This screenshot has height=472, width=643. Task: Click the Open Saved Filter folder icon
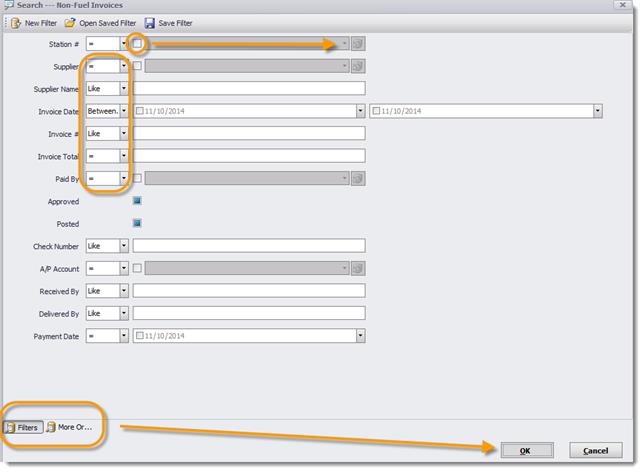tap(70, 22)
